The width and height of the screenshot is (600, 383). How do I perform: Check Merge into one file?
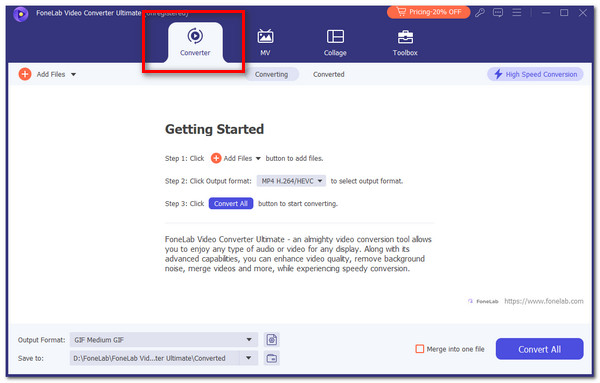pos(420,349)
